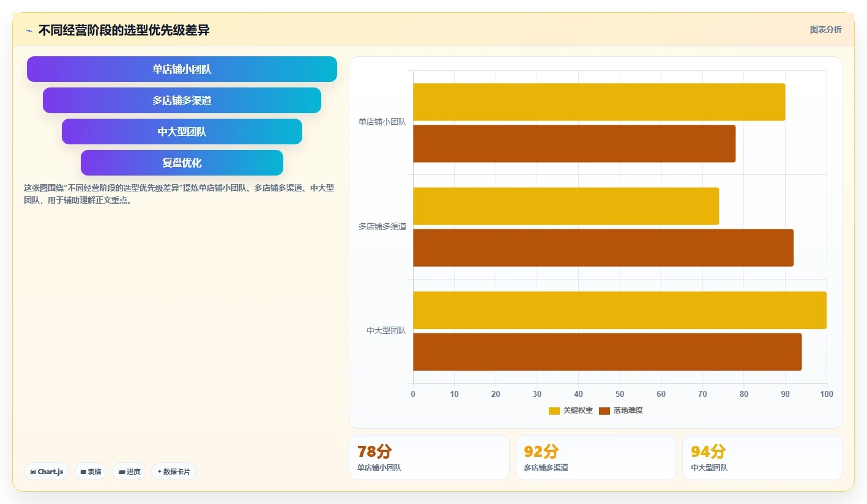Select the 中大型团队 funnel stage
The height and width of the screenshot is (504, 867).
pyautogui.click(x=182, y=132)
